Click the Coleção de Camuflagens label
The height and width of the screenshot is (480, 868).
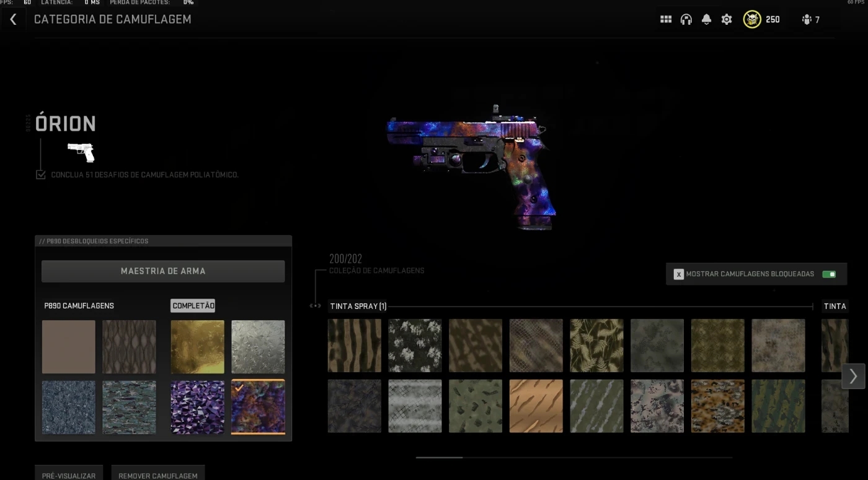coord(377,271)
